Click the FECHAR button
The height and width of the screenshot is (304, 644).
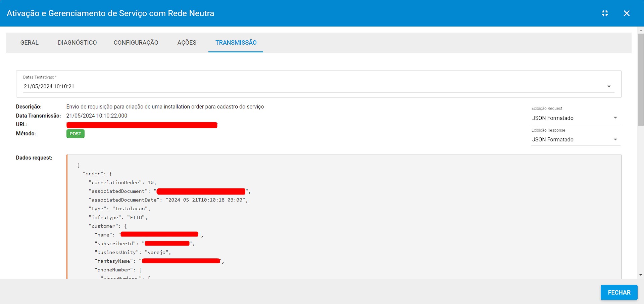pos(619,293)
